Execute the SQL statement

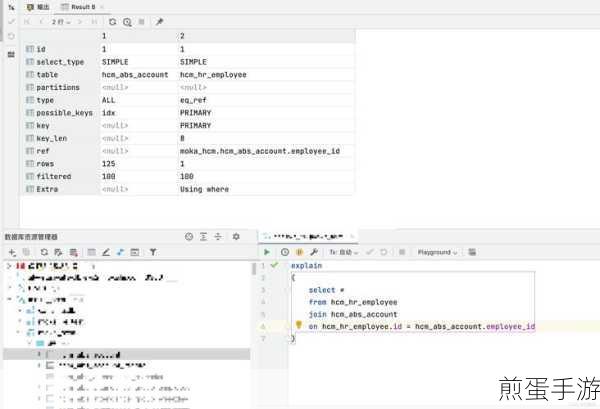267,252
